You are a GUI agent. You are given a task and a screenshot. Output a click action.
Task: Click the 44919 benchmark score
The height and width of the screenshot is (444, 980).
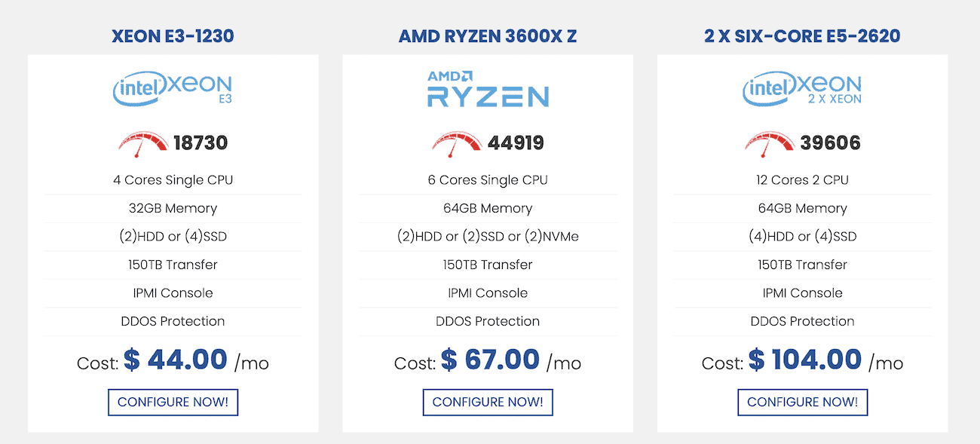coord(516,143)
